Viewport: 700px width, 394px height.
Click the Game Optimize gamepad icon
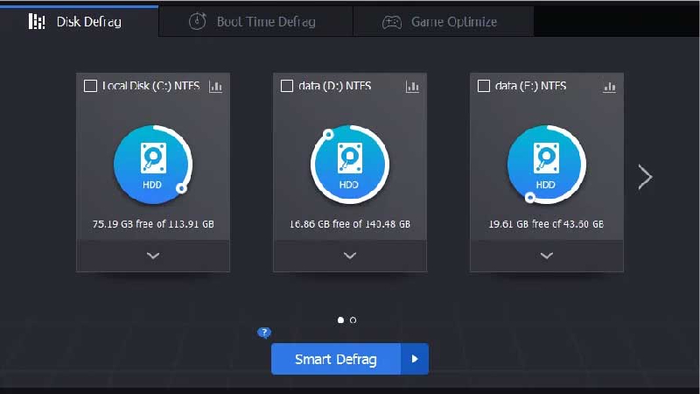coord(392,22)
